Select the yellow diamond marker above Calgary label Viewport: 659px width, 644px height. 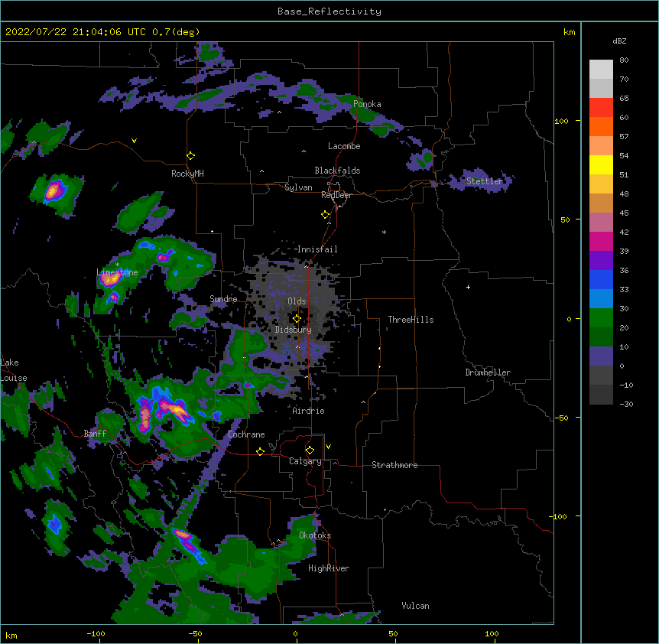pyautogui.click(x=310, y=450)
